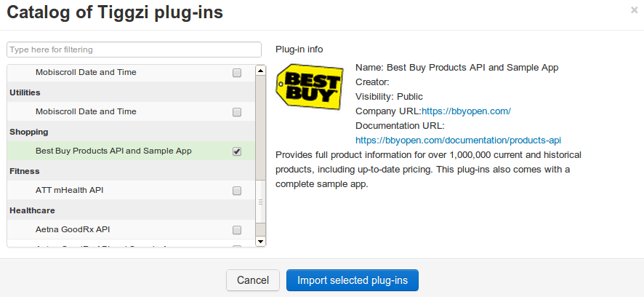Open the products-api documentation link
644x297 pixels.
[458, 140]
